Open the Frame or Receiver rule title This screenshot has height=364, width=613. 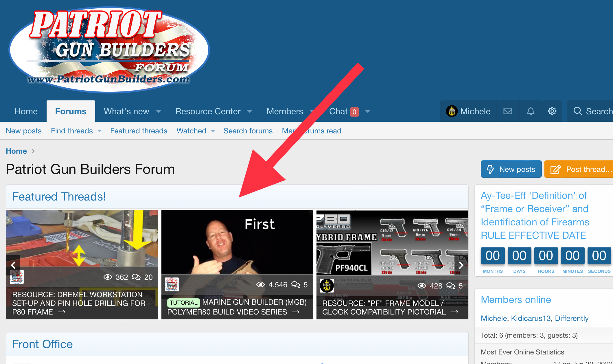click(535, 216)
